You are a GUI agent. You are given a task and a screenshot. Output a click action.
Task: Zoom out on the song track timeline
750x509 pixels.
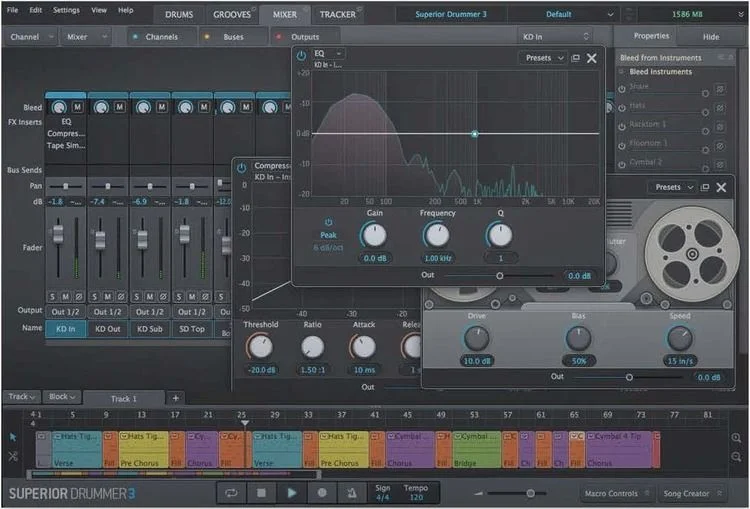(736, 457)
